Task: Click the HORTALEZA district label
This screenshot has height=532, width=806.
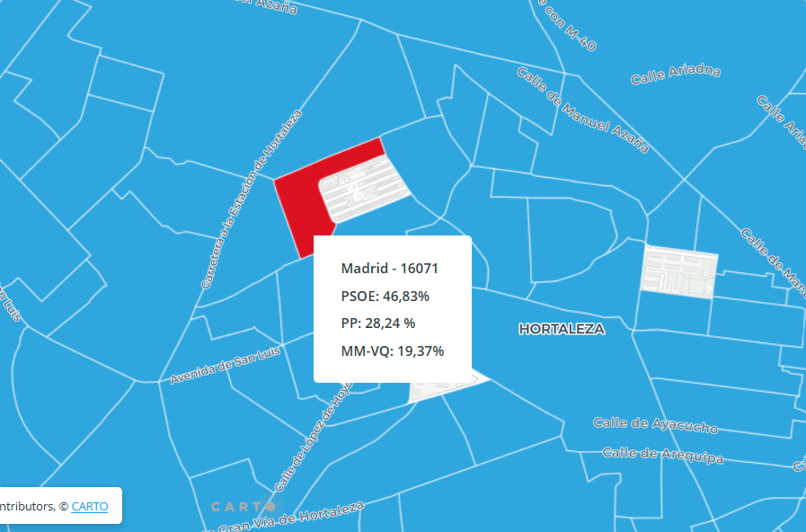Action: [562, 330]
